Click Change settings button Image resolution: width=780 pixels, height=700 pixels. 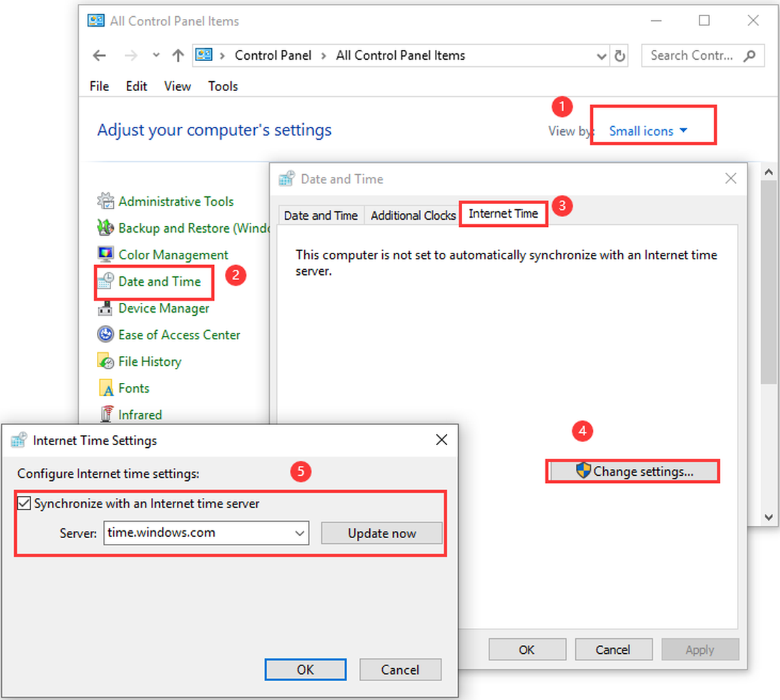click(x=634, y=471)
